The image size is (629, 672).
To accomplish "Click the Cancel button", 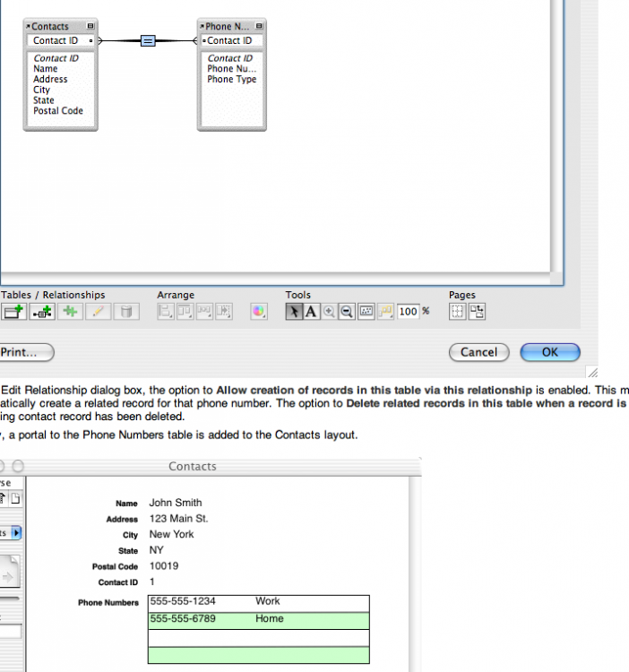I will click(x=478, y=352).
